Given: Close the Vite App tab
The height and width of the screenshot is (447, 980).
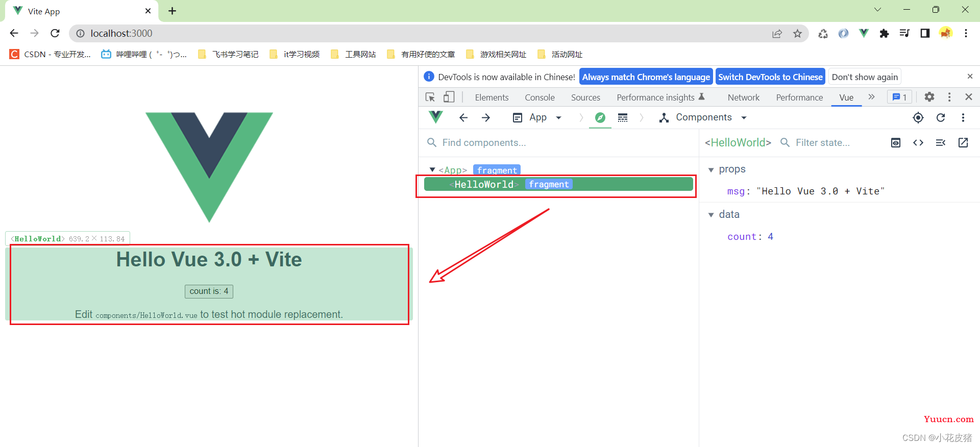Looking at the screenshot, I should tap(148, 11).
